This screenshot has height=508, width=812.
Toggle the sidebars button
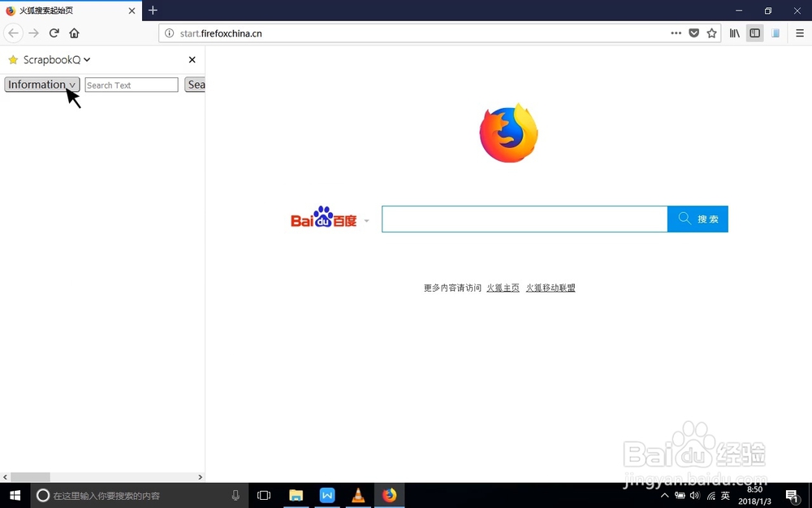[755, 33]
